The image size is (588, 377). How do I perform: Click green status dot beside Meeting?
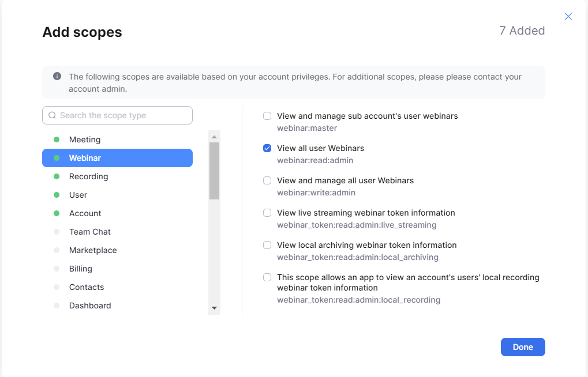(x=57, y=140)
